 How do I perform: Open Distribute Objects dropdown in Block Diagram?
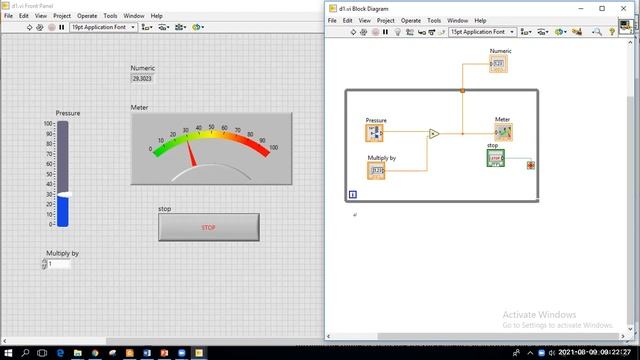click(x=543, y=32)
